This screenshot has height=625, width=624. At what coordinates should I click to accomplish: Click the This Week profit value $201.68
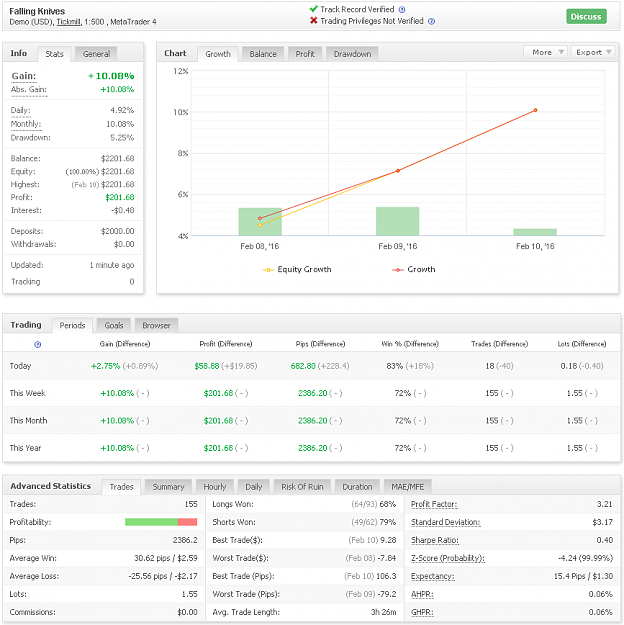pyautogui.click(x=218, y=393)
